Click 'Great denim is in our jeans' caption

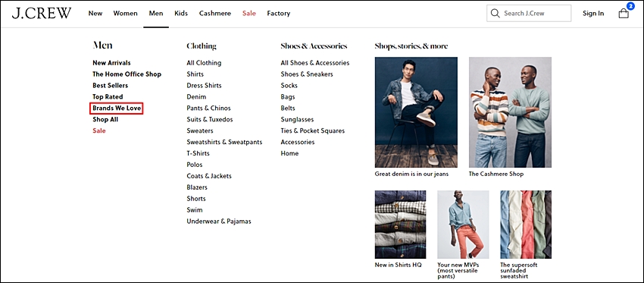click(411, 174)
